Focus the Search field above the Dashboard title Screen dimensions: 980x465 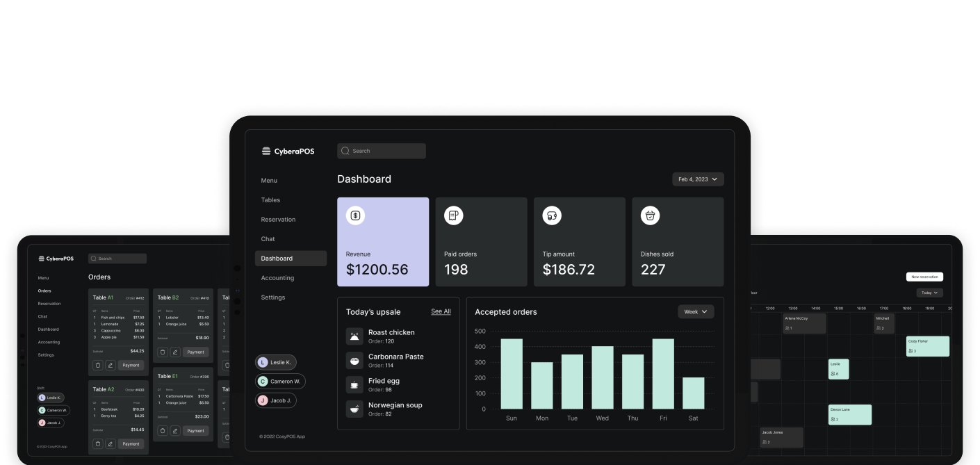tap(382, 151)
